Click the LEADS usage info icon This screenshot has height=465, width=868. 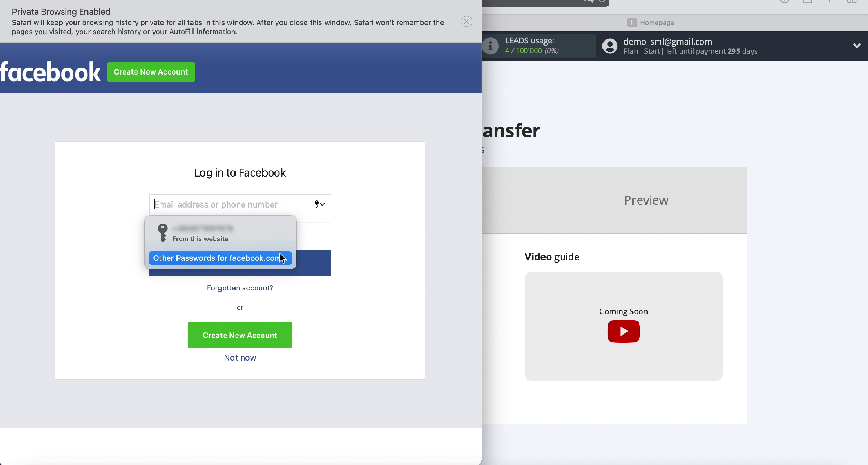click(x=491, y=46)
